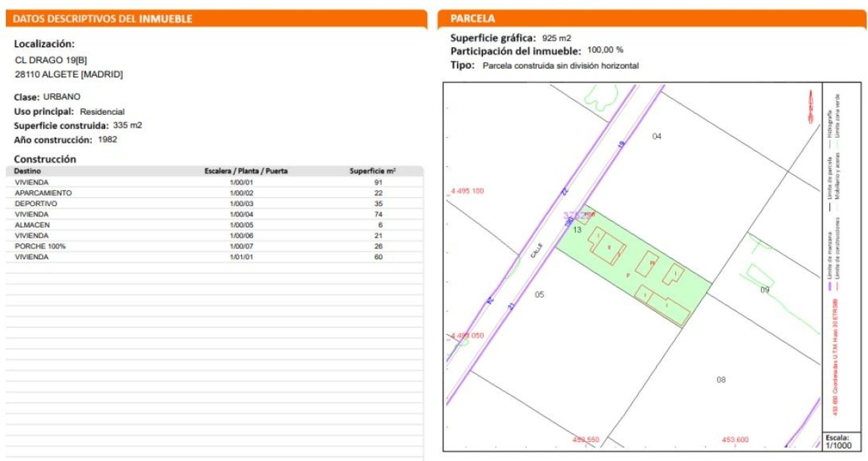Select the 'DEPORTIVO' destination cell
Viewport: 868px width, 461px height.
point(36,204)
